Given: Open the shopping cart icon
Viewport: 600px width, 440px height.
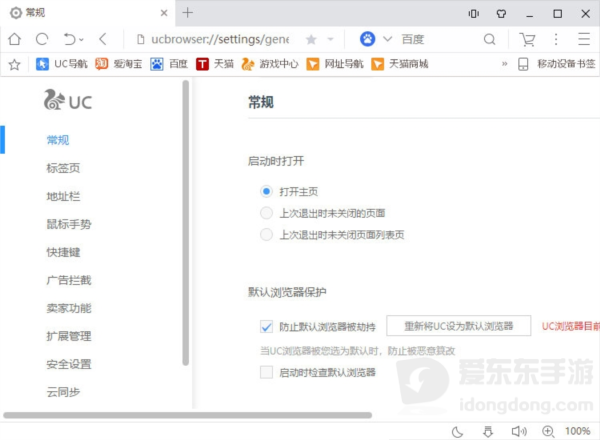Looking at the screenshot, I should (527, 39).
